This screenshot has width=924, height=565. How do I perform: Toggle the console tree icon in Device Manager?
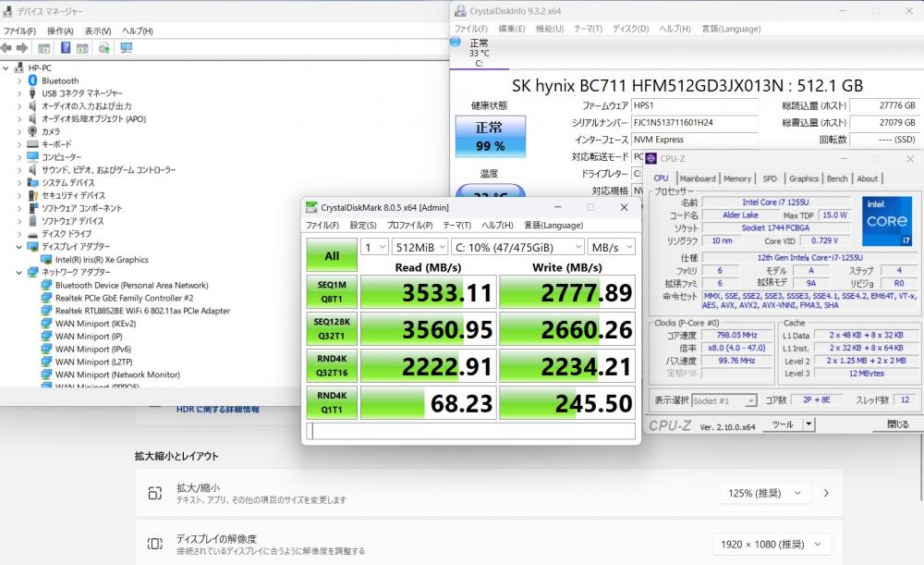coord(43,48)
